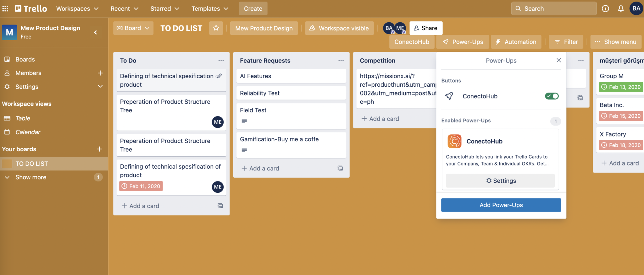The width and height of the screenshot is (644, 275).
Task: Open the Workspaces dropdown
Action: tap(77, 8)
